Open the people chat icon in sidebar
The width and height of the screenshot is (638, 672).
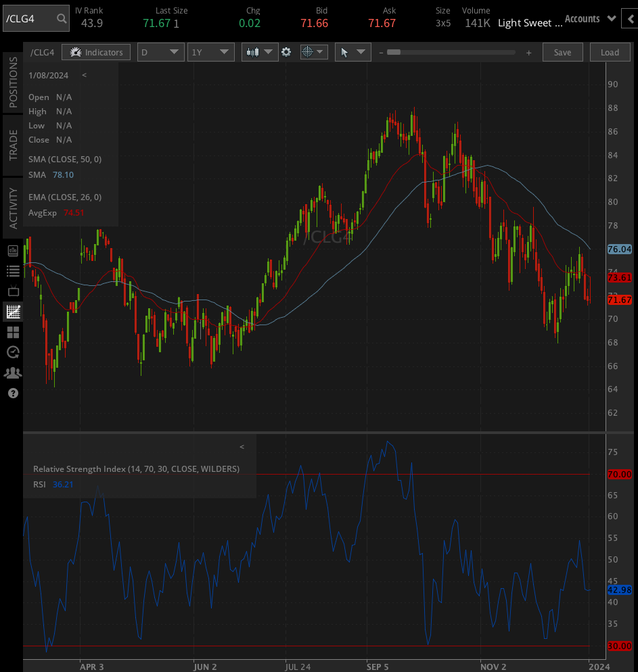pos(12,373)
